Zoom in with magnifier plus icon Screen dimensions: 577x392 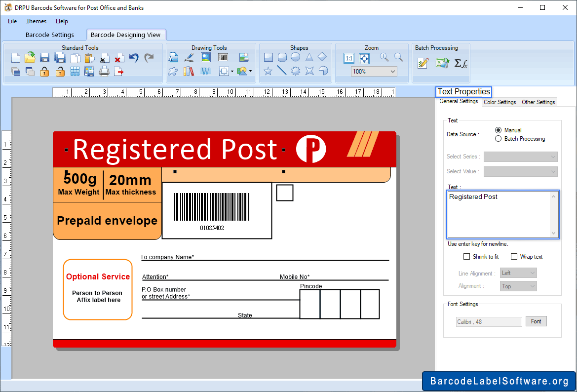pos(384,57)
